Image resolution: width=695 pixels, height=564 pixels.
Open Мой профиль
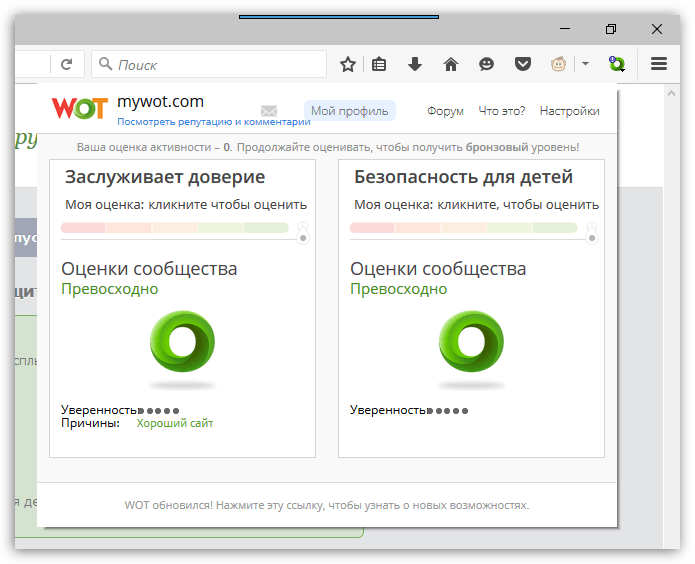point(350,110)
